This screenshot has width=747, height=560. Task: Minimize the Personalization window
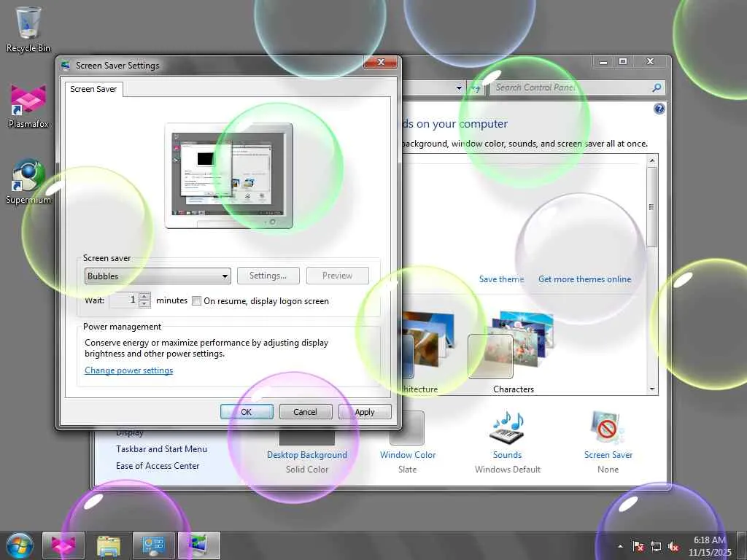coord(603,61)
